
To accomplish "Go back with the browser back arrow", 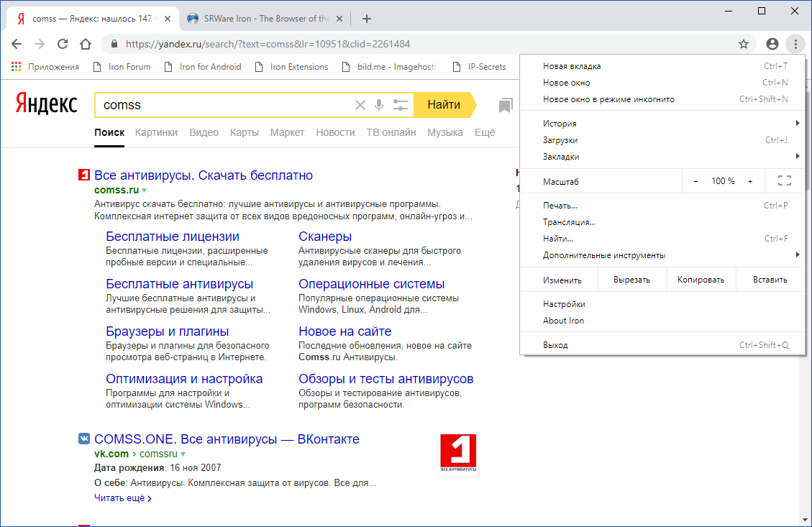I will [17, 44].
